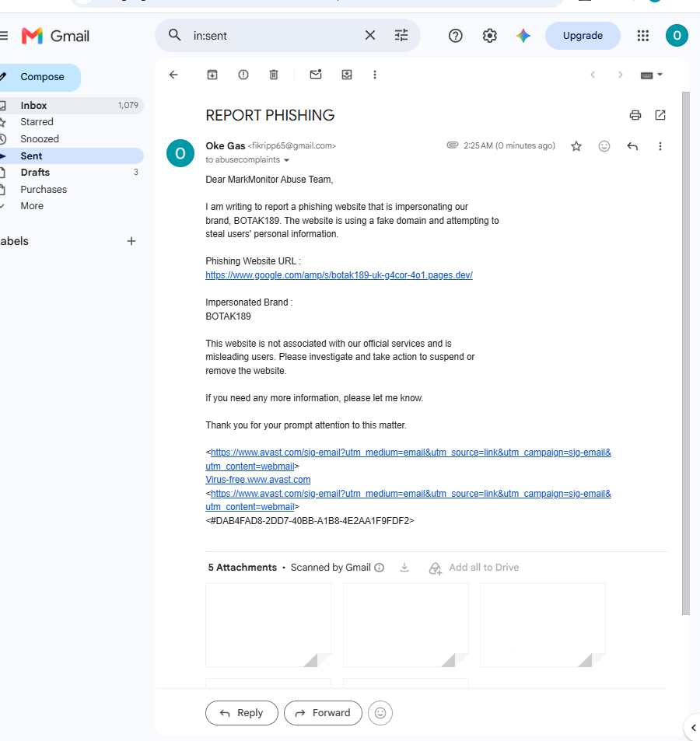Open the Gemini sparkle icon
Screen dimensions: 700x741
click(x=523, y=36)
